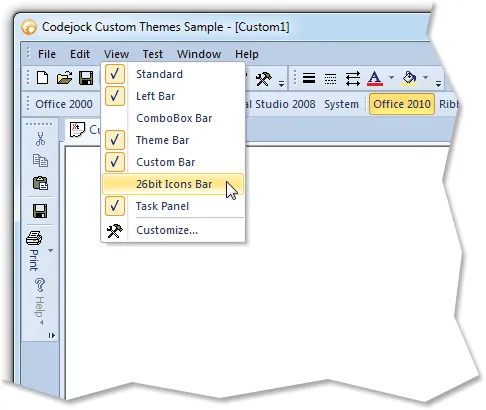Select the Cut scissors icon in left bar

[40, 139]
